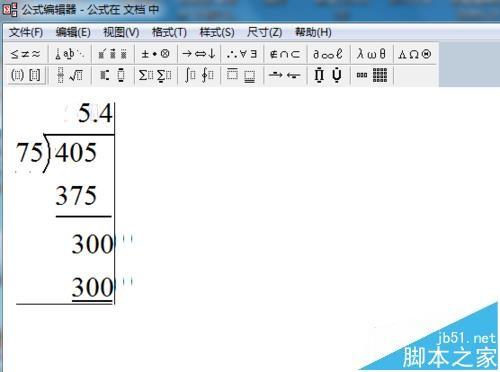Screen dimensions: 500x372
Task: Click the underlined bottom 300
Action: pyautogui.click(x=92, y=287)
